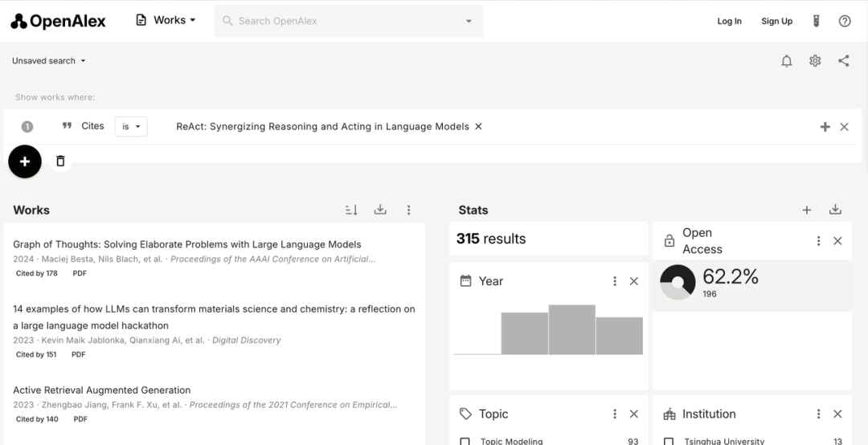This screenshot has width=868, height=445.
Task: Click the notifications bell icon
Action: tap(787, 61)
